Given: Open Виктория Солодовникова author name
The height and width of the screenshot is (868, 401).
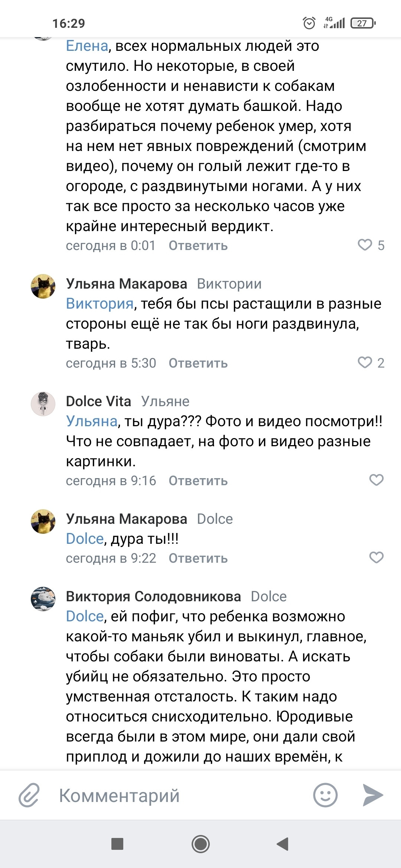Looking at the screenshot, I should [153, 596].
